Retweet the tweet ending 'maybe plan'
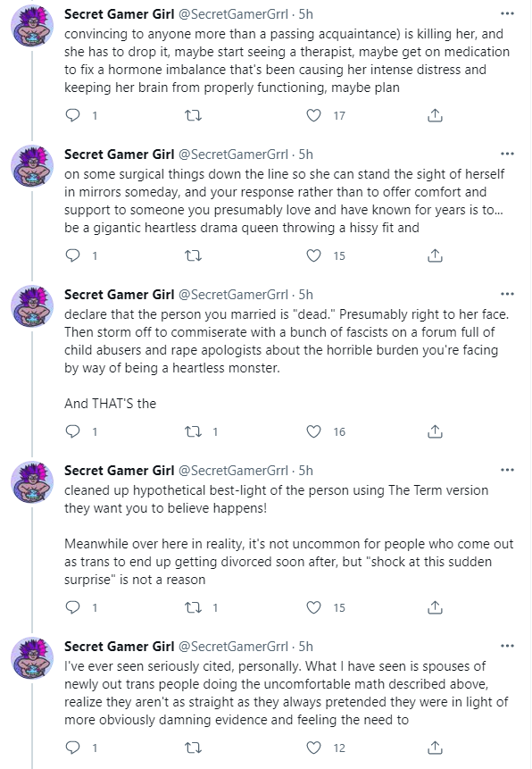Screen dimensions: 532x769 click(x=193, y=115)
